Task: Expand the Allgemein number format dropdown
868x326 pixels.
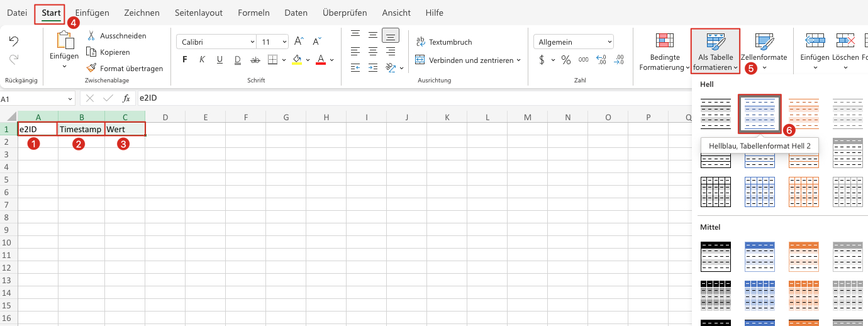Action: pyautogui.click(x=574, y=42)
